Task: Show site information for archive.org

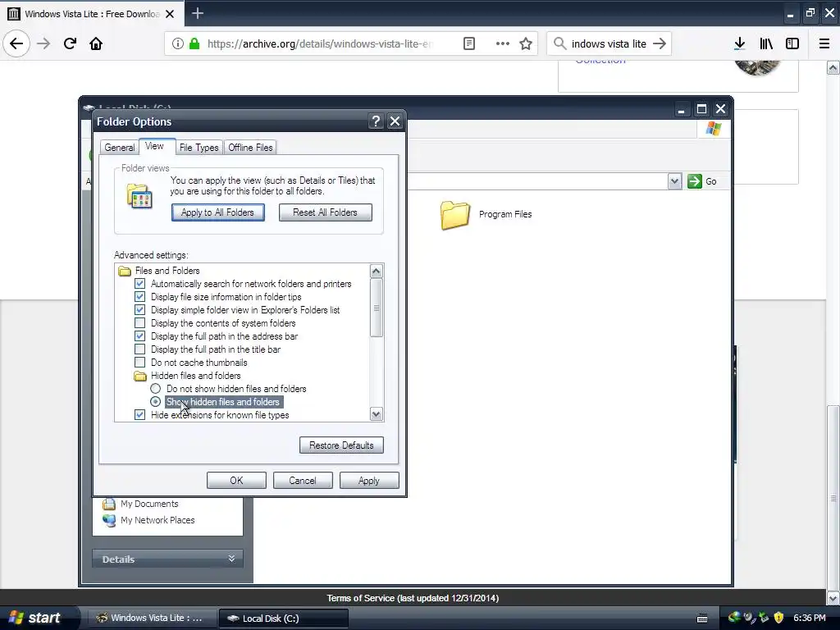Action: pyautogui.click(x=178, y=43)
